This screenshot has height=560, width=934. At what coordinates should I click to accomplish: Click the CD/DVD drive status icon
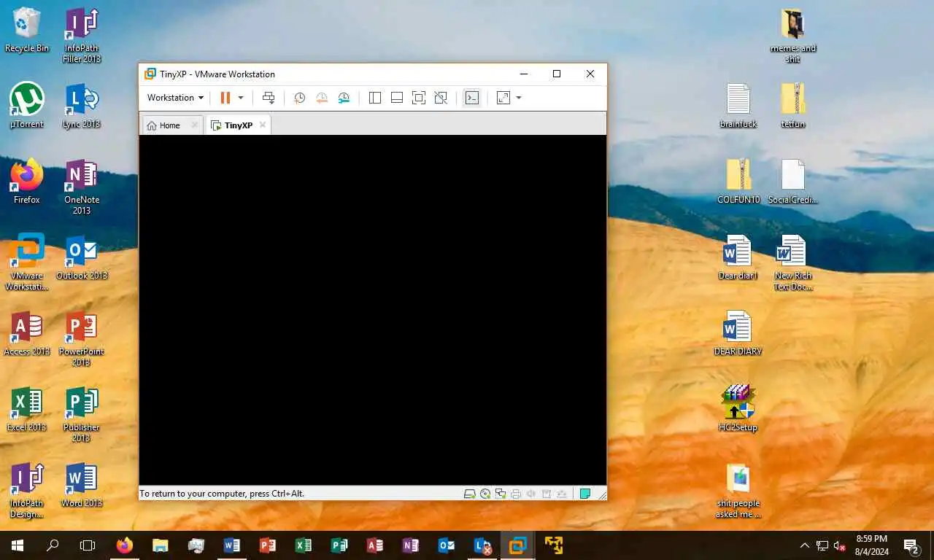pyautogui.click(x=485, y=494)
